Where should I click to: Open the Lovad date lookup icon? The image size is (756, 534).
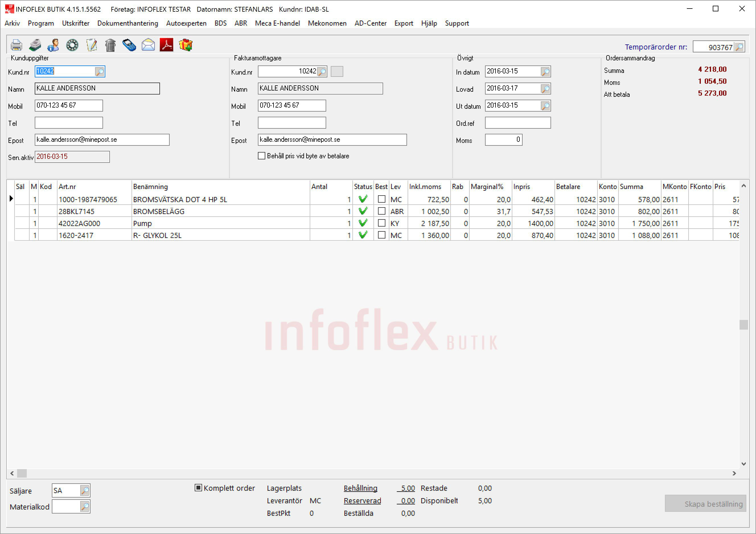[x=546, y=89]
